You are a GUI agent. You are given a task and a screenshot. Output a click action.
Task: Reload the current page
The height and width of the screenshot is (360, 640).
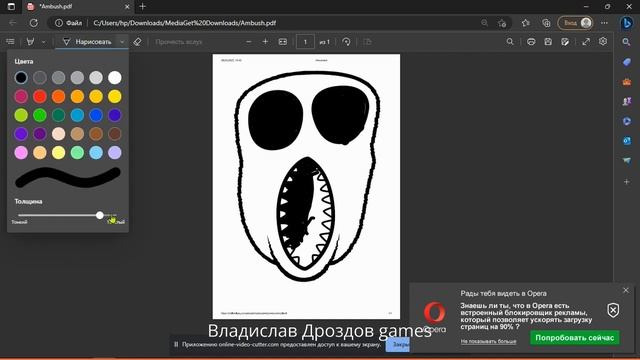pos(33,23)
